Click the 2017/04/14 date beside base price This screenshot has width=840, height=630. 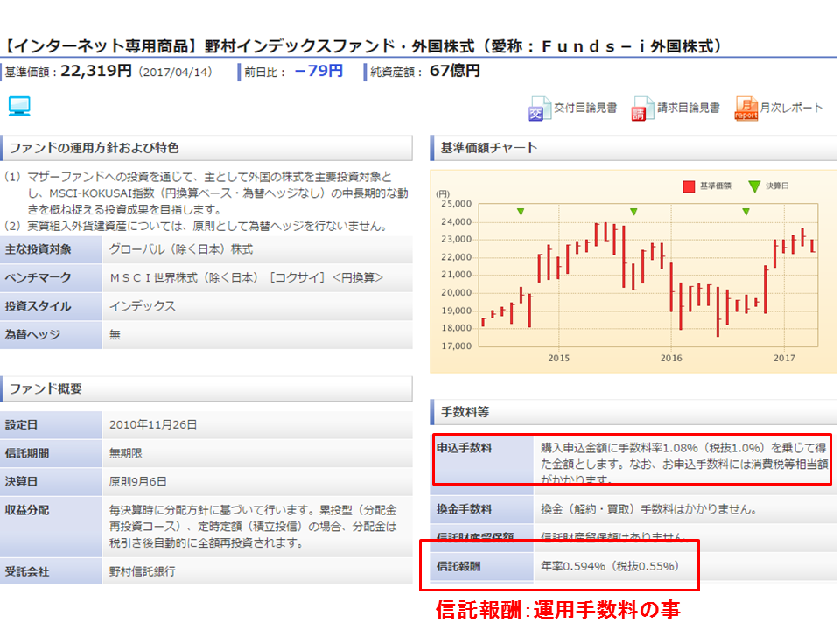(x=175, y=73)
